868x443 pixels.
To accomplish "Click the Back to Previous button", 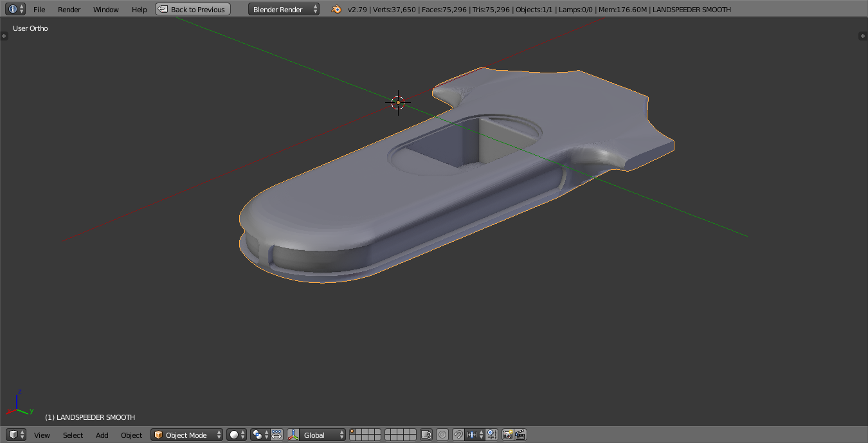I will (x=193, y=9).
